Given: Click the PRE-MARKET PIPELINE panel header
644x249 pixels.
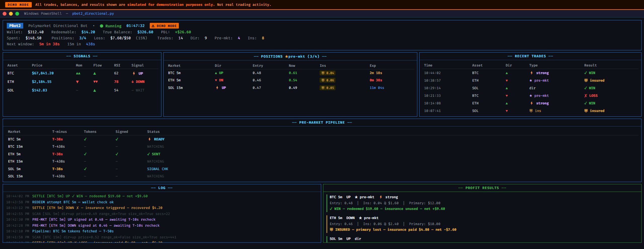Looking at the screenshot, I should coord(322,122).
